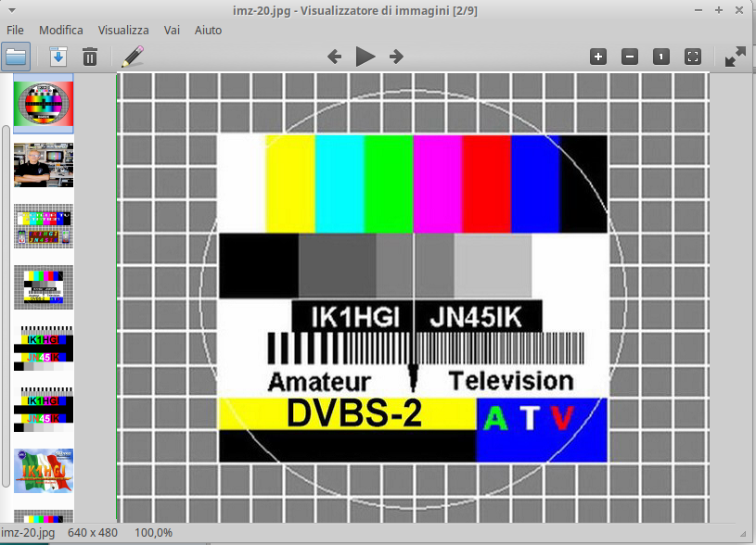
Task: Select the thumbnail showing a man in a workshop
Action: (x=44, y=165)
